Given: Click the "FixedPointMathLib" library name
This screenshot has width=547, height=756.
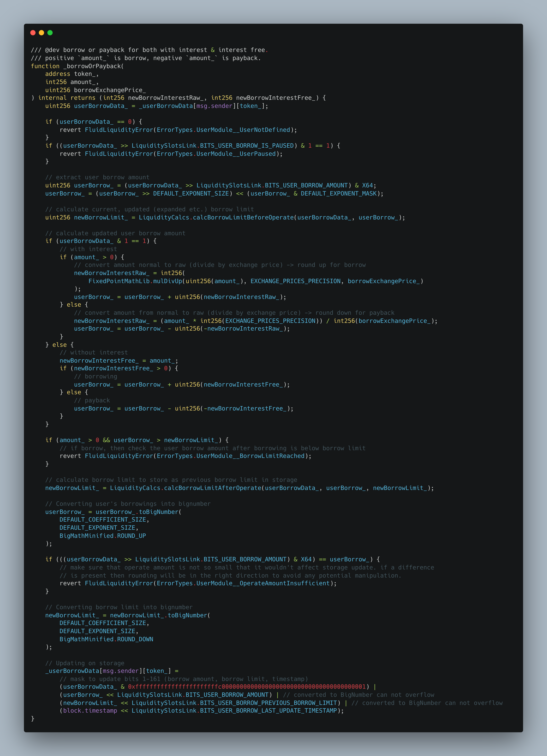Looking at the screenshot, I should 119,281.
